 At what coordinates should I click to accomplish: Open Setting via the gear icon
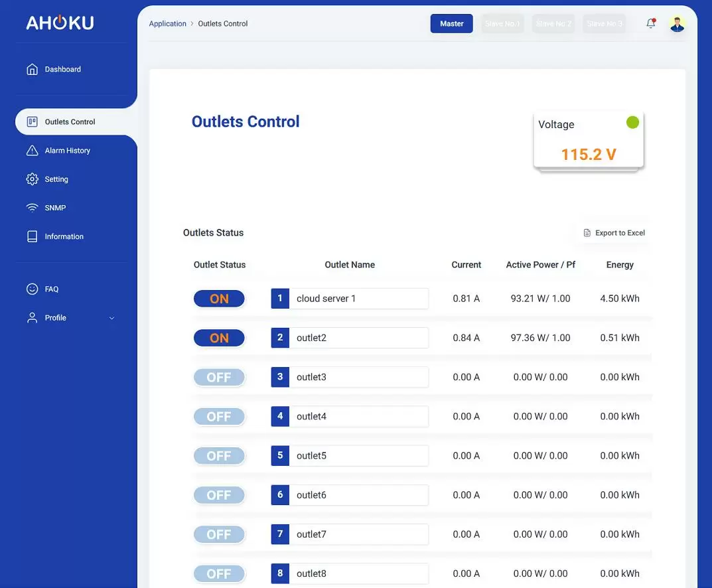coord(32,179)
